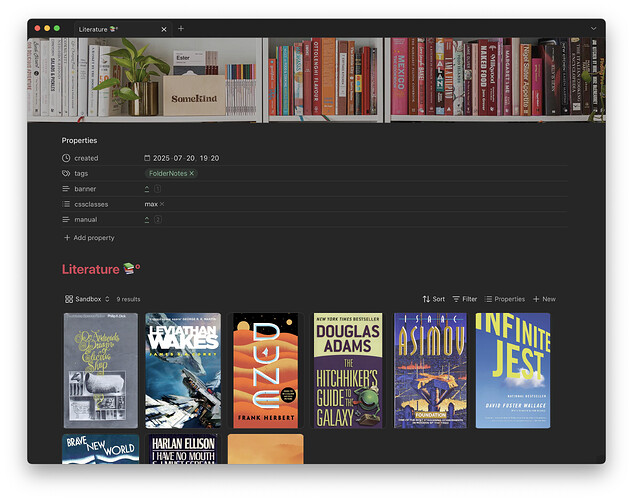This screenshot has width=633, height=500.
Task: Click the green zoom window button
Action: [57, 28]
